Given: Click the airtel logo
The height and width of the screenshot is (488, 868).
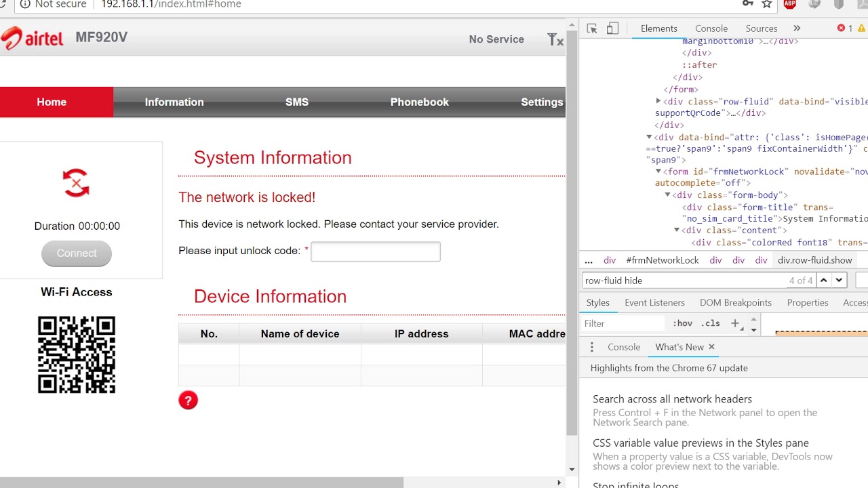Looking at the screenshot, I should pos(33,38).
